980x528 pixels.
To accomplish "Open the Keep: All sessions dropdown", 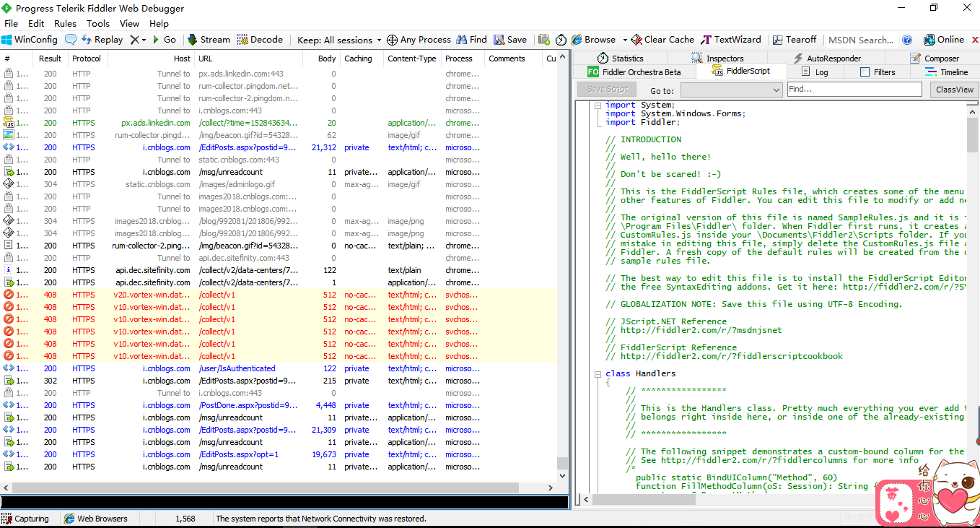I will pos(338,40).
